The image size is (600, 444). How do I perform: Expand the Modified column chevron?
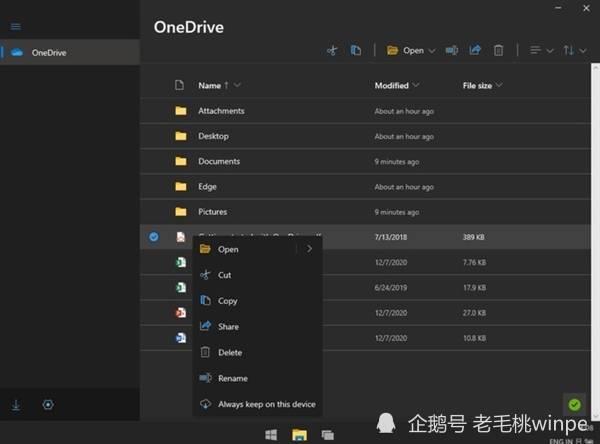(x=416, y=85)
